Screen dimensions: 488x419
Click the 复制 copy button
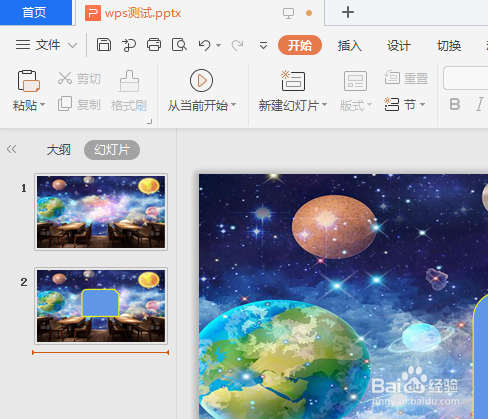(79, 104)
